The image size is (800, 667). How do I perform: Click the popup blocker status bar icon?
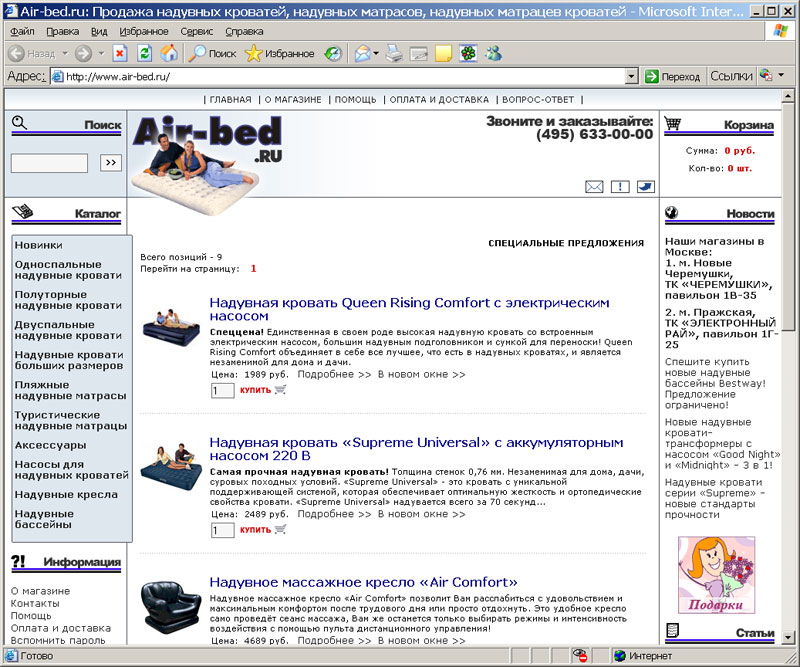click(x=580, y=655)
